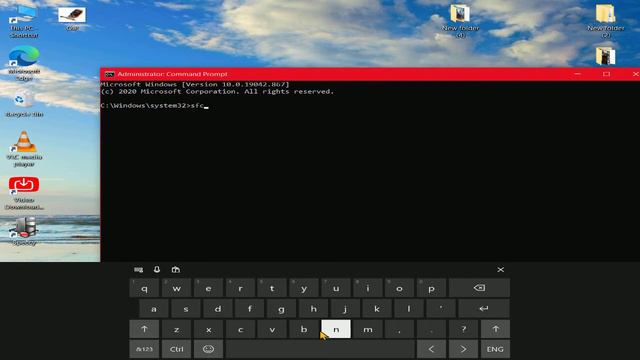Viewport: 640px width, 360px height.
Task: Tap the o key
Action: pos(400,288)
